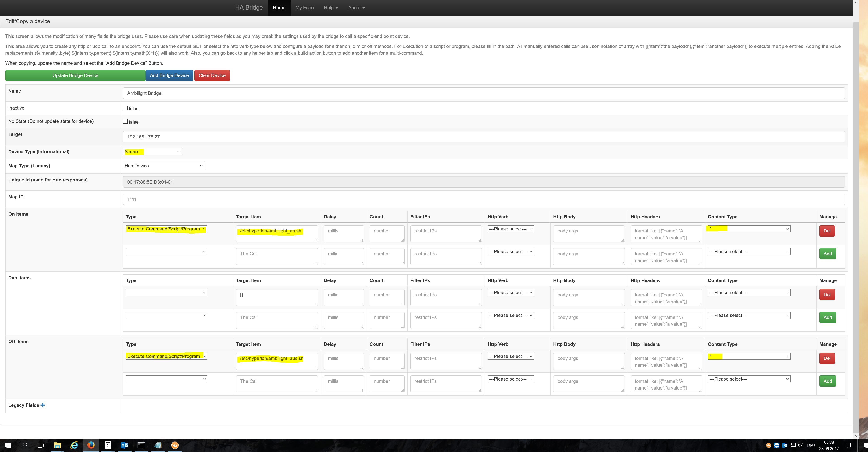The width and height of the screenshot is (868, 452).
Task: Open On Items Execute Command type dropdown
Action: tap(166, 229)
